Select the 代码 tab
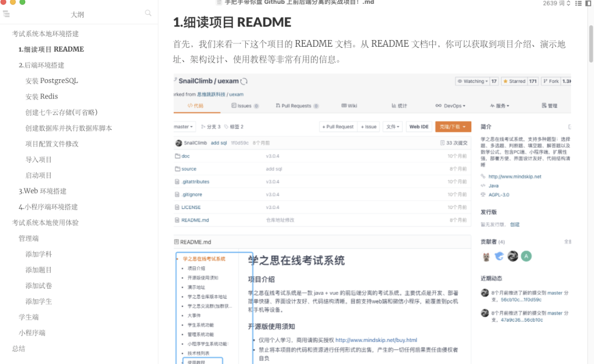This screenshot has width=594, height=364. pos(195,106)
